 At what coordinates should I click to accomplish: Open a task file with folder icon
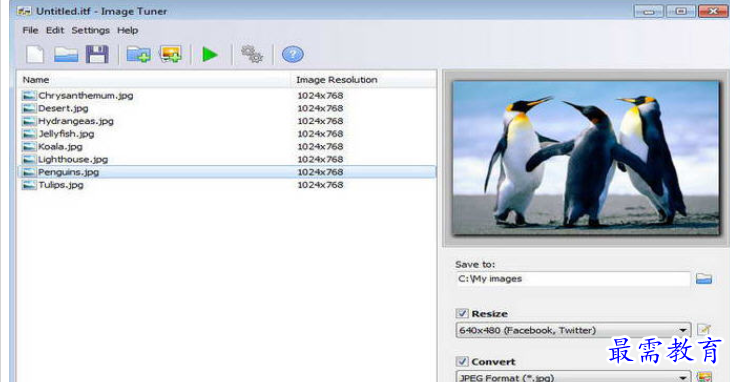point(66,54)
